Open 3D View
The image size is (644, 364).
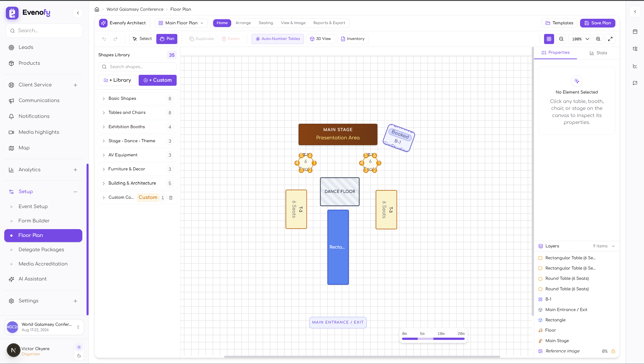click(320, 39)
